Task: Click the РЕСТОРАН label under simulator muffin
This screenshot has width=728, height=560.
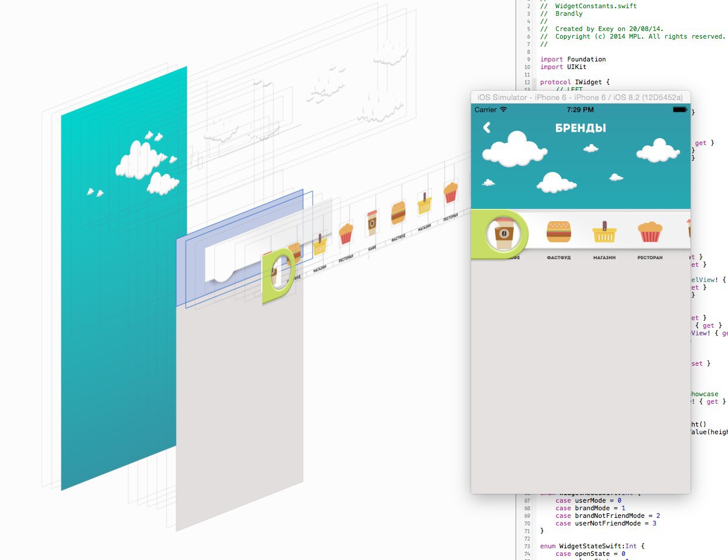Action: 650,257
